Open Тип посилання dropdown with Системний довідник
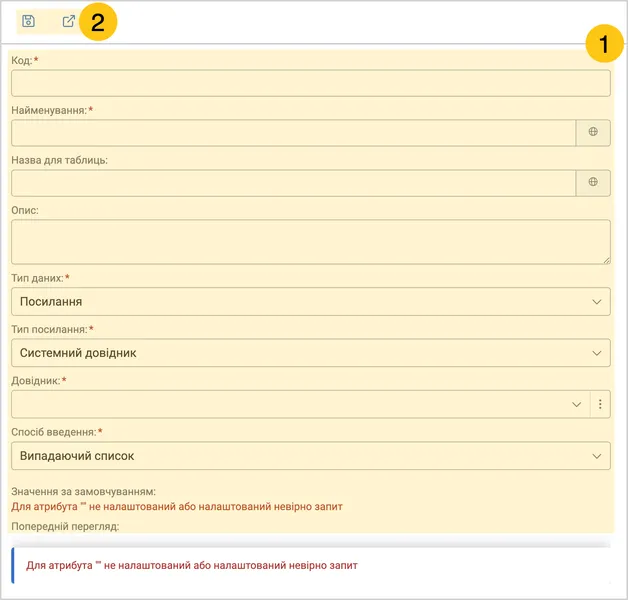The width and height of the screenshot is (628, 600). [x=311, y=352]
